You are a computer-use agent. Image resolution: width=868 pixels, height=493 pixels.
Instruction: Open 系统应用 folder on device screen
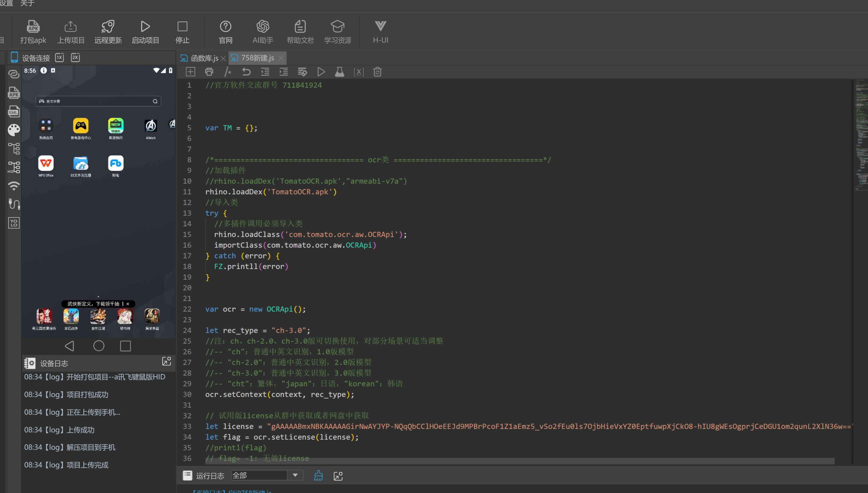[46, 129]
